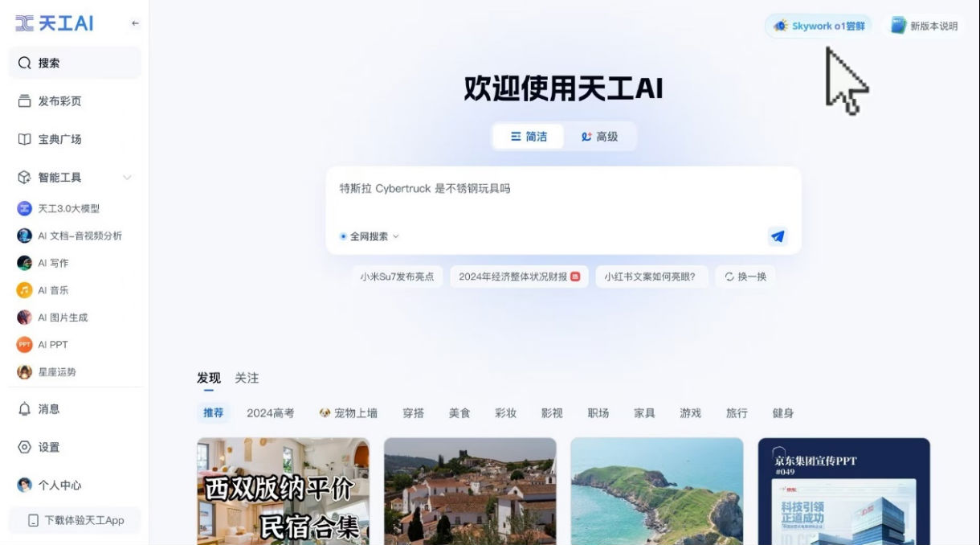The height and width of the screenshot is (545, 980).
Task: Open AI 音乐 tool
Action: coord(53,290)
